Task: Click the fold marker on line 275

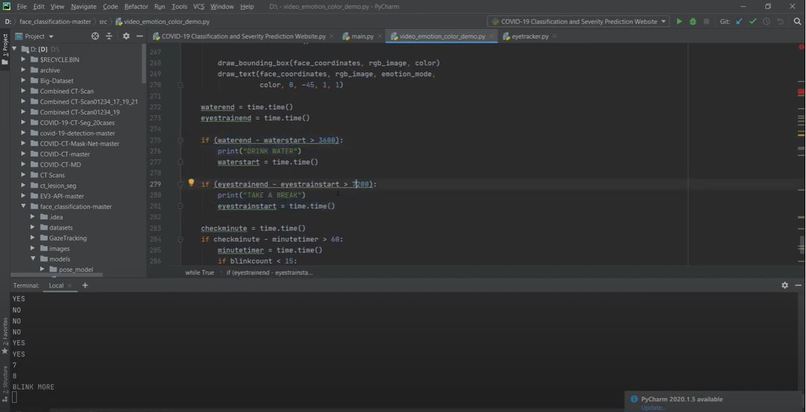Action: point(180,140)
